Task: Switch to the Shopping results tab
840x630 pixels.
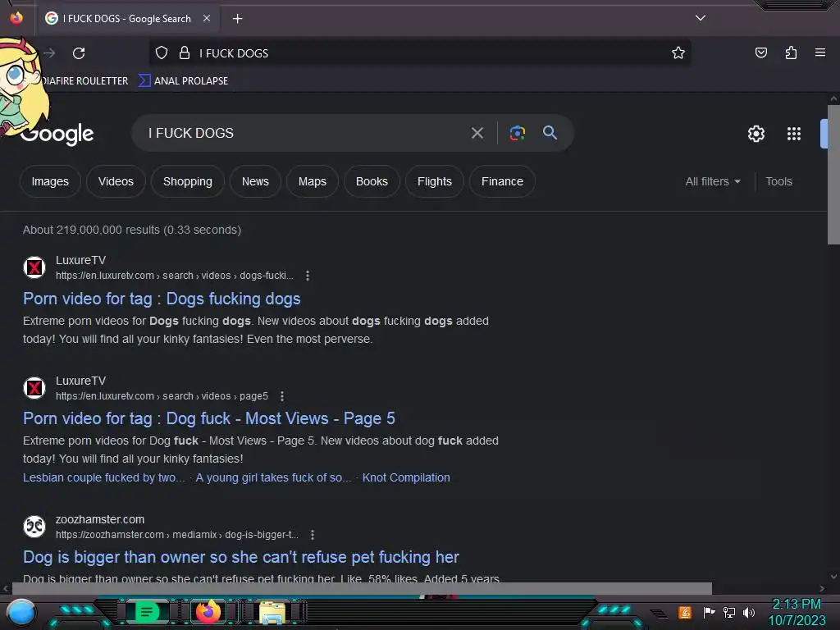Action: pos(188,181)
